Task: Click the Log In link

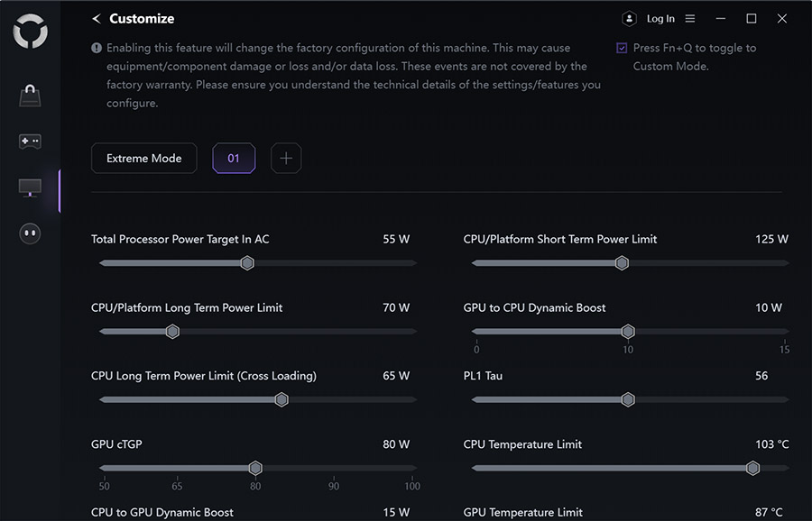Action: click(660, 19)
